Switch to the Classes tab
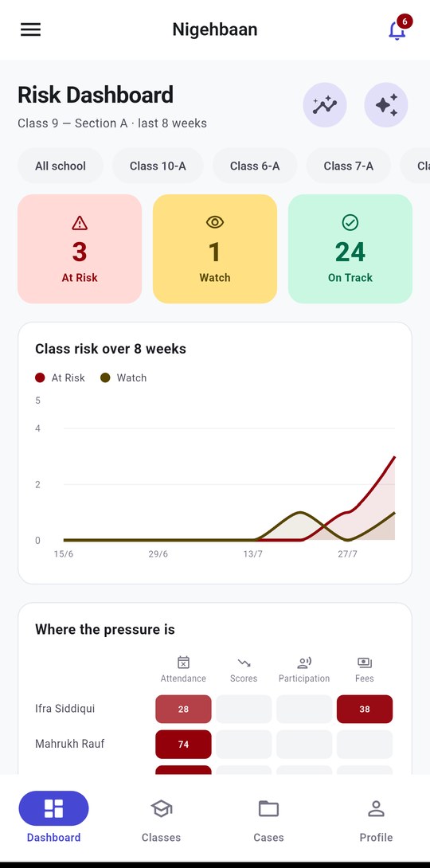The image size is (430, 868). (x=161, y=818)
